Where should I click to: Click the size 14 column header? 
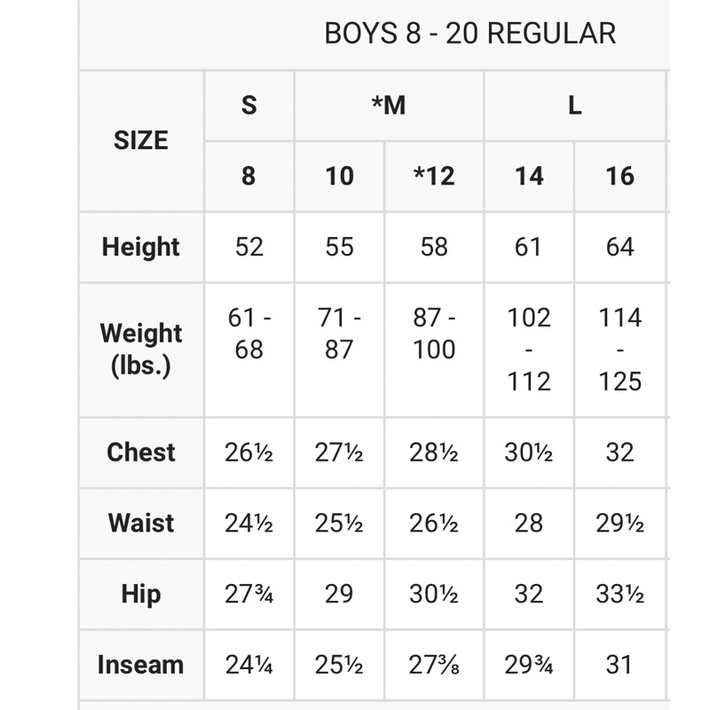point(528,176)
